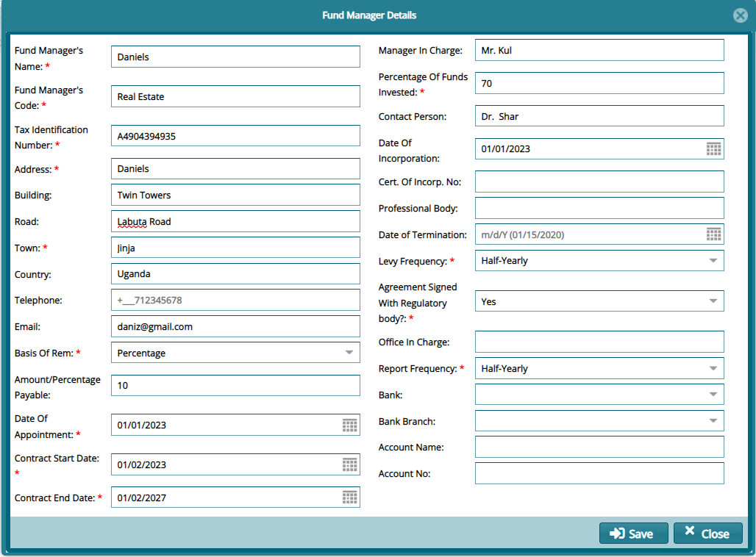Screen dimensions: 756x557
Task: Open calendar for Date Of Appointment
Action: click(x=349, y=425)
